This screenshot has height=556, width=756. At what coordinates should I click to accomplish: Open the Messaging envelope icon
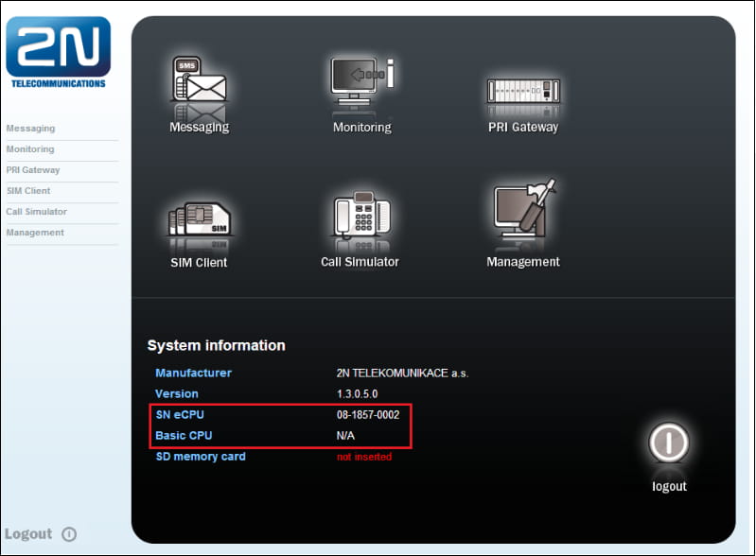coord(199,79)
